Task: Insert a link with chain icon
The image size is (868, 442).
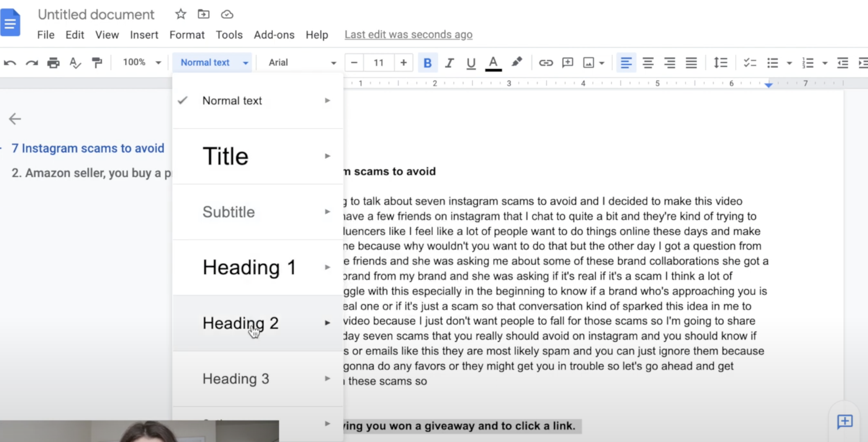Action: (x=546, y=63)
